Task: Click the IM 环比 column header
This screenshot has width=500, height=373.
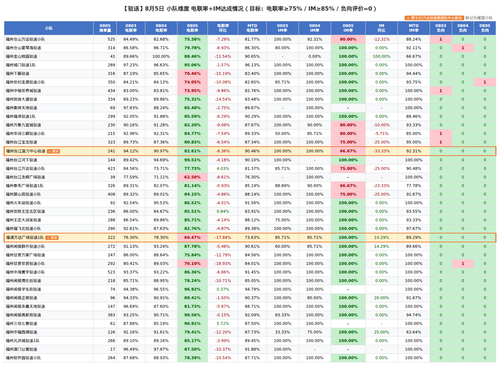Action: point(381,28)
